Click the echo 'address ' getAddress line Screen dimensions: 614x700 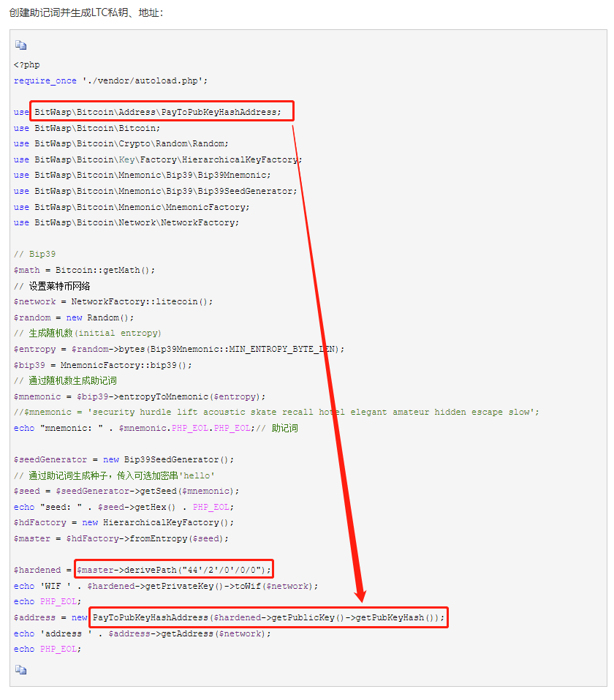pos(142,634)
